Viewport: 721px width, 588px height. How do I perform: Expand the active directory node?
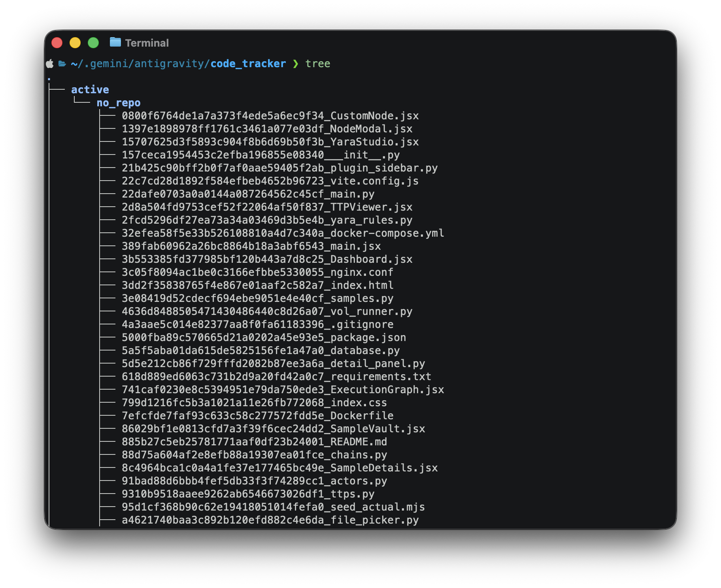pyautogui.click(x=90, y=89)
